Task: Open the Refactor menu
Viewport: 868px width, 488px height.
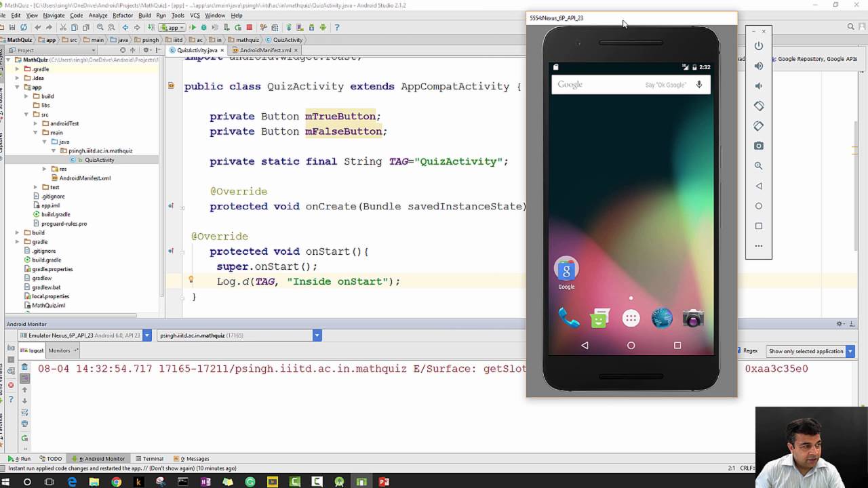Action: [123, 15]
